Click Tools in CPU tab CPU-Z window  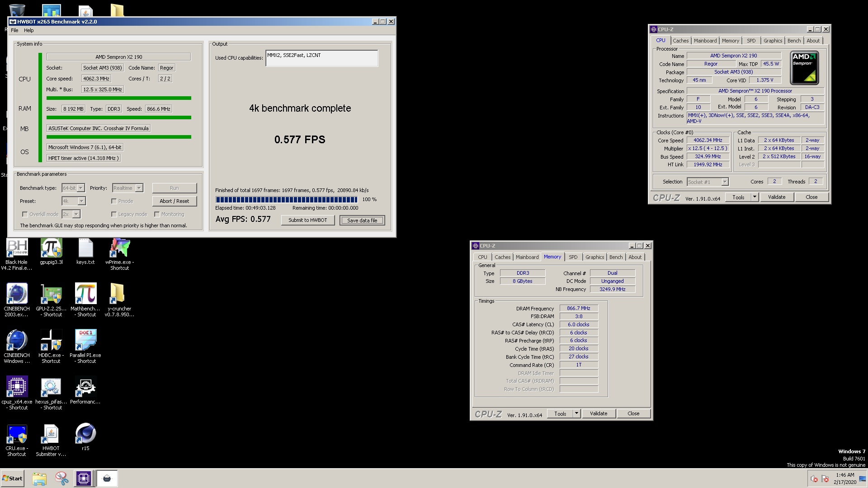[738, 197]
